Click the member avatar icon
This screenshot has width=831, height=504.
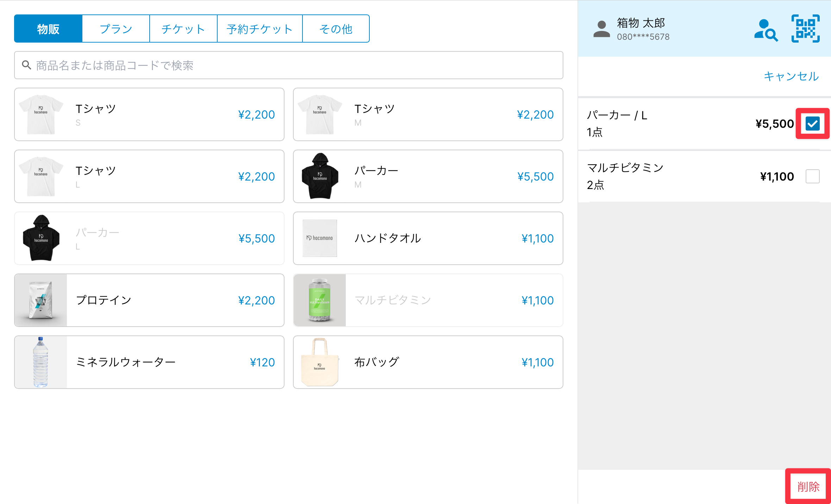(601, 29)
